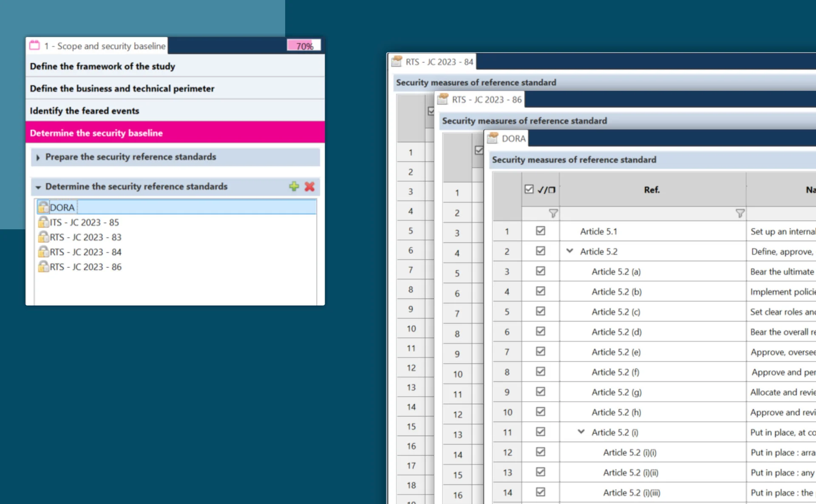Select the RTS - JC 2023 - 84 window tab
This screenshot has height=504, width=816.
pos(433,62)
